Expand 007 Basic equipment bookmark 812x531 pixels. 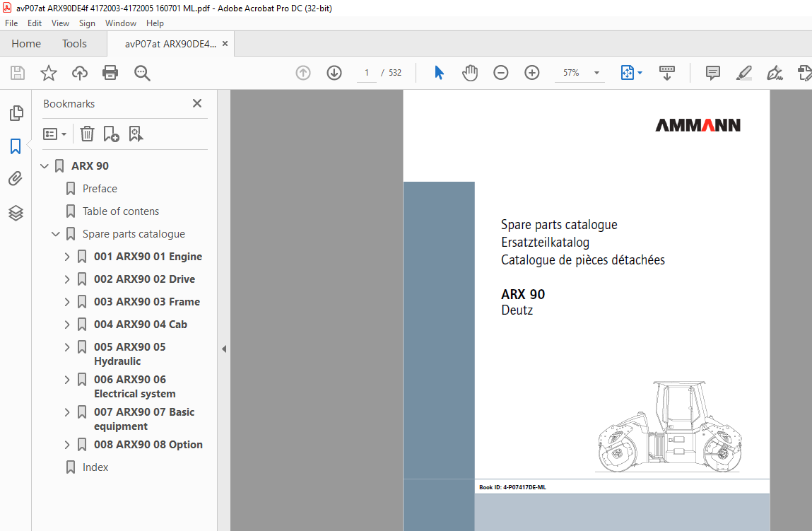pyautogui.click(x=67, y=412)
